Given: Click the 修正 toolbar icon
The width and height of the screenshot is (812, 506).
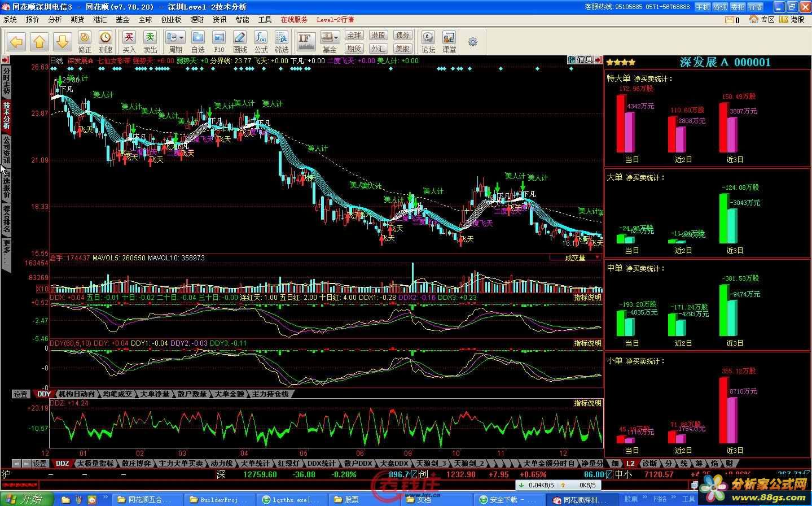Looking at the screenshot, I should click(85, 42).
